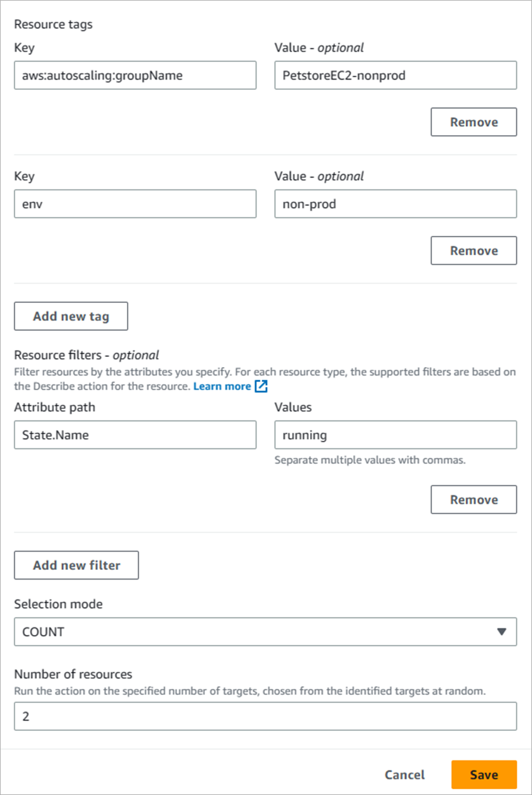Click the Selection mode label
The image size is (532, 795).
[x=58, y=604]
